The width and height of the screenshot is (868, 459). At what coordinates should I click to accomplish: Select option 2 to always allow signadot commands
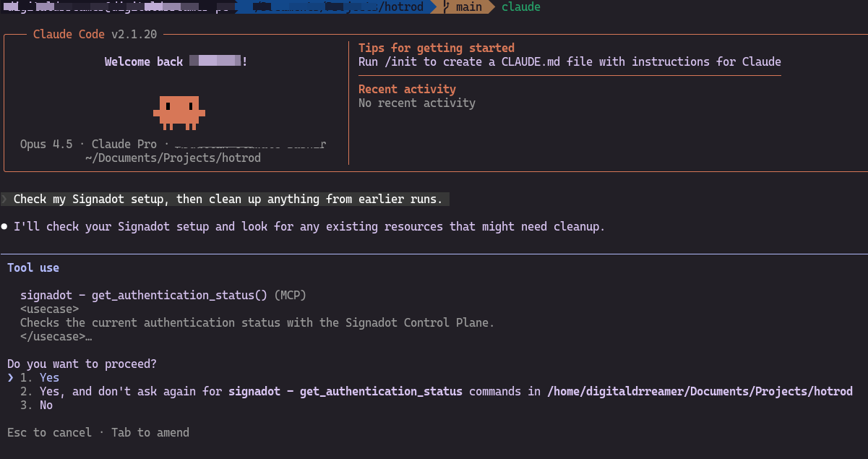pos(145,391)
